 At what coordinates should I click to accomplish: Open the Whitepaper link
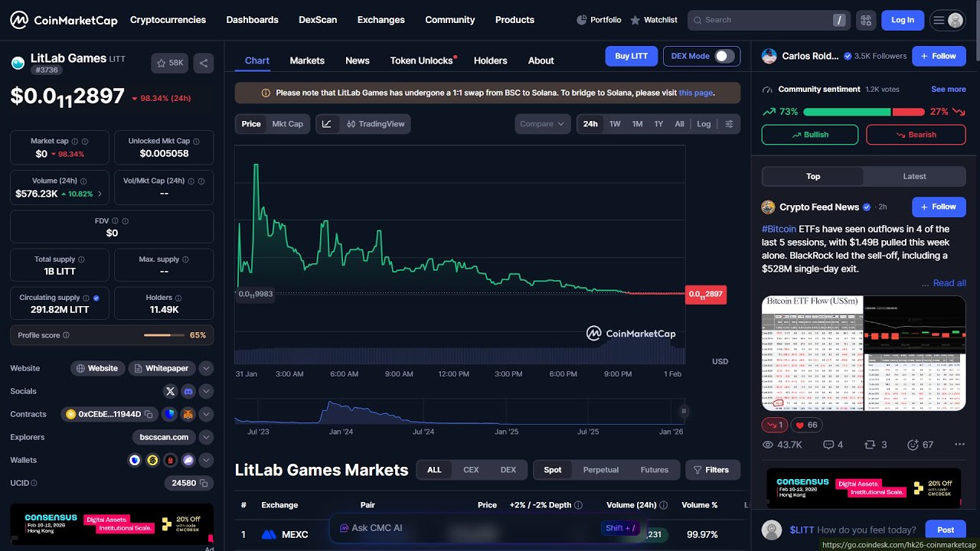coord(162,368)
